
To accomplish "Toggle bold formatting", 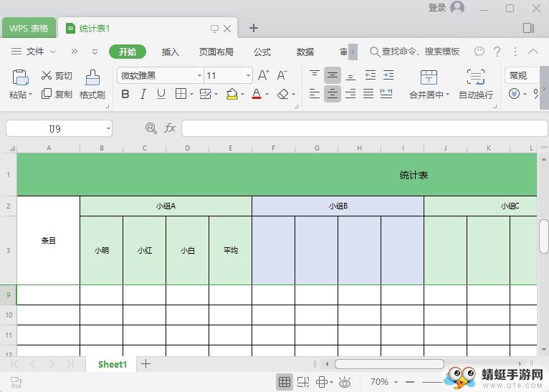I will click(125, 94).
